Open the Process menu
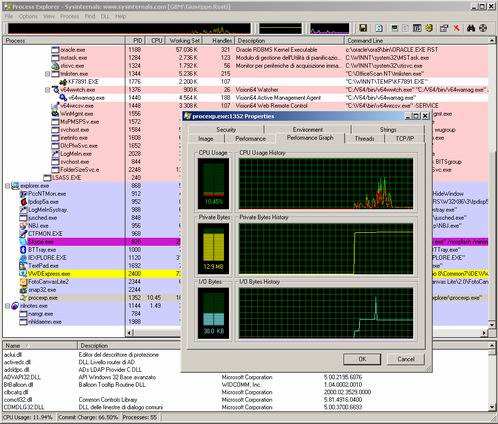The width and height of the screenshot is (498, 424). pyautogui.click(x=69, y=16)
